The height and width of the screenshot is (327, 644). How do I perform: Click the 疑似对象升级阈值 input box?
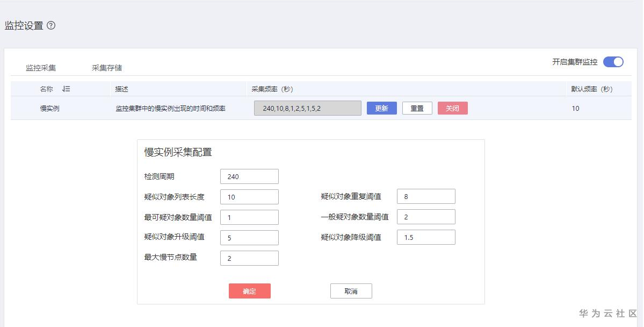click(x=249, y=238)
